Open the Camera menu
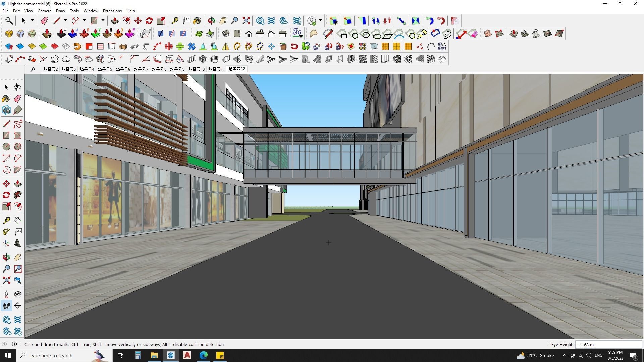 [44, 11]
